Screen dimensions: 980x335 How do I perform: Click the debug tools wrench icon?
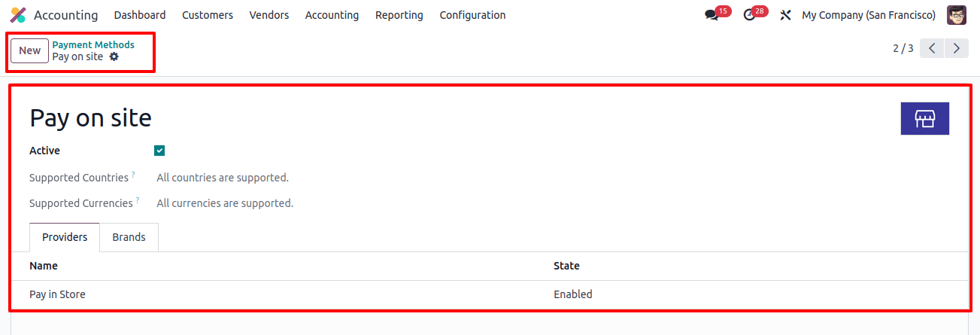coord(786,15)
